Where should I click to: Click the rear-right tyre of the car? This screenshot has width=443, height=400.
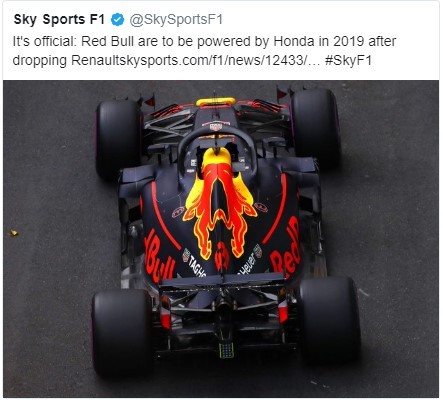click(x=330, y=320)
